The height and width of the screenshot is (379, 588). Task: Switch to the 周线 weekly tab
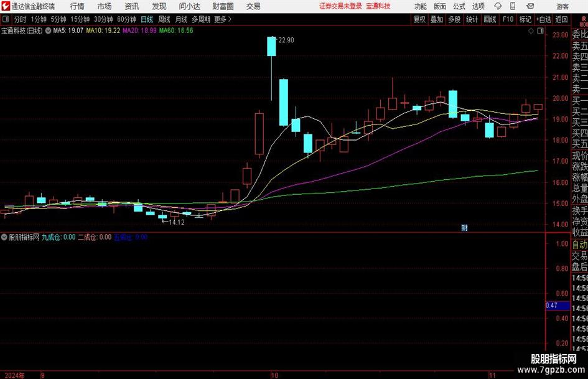pyautogui.click(x=164, y=19)
